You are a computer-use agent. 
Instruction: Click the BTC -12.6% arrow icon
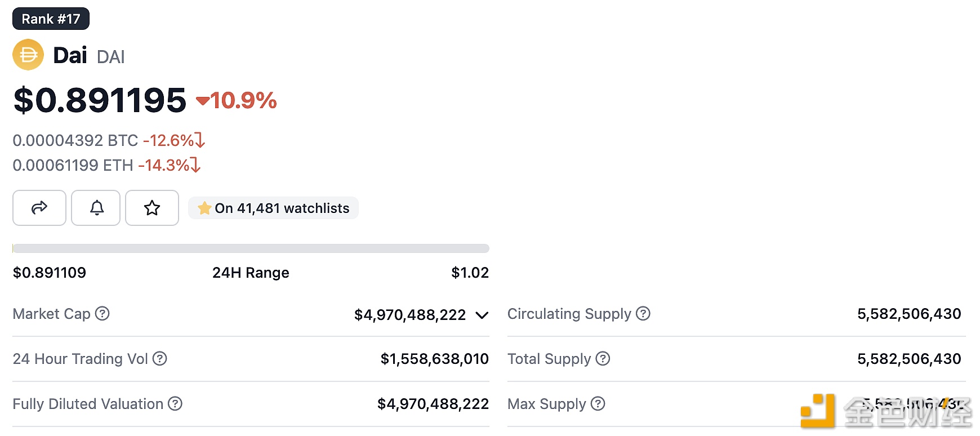click(200, 140)
